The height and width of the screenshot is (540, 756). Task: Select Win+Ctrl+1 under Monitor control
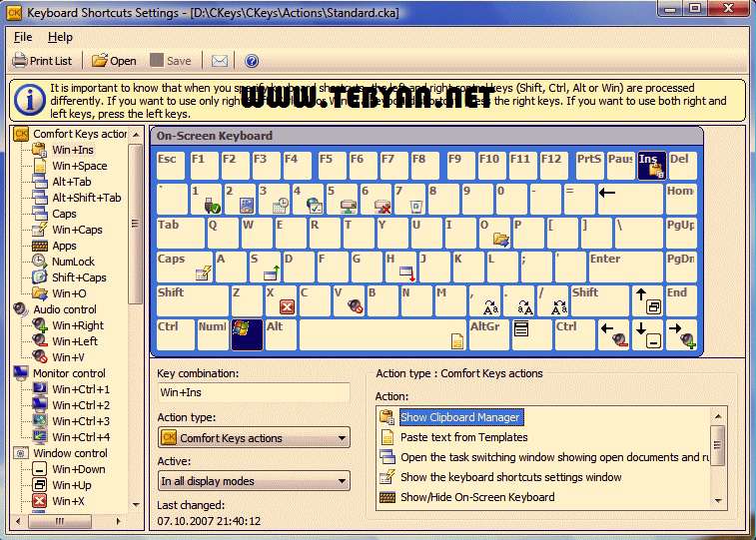coord(81,388)
